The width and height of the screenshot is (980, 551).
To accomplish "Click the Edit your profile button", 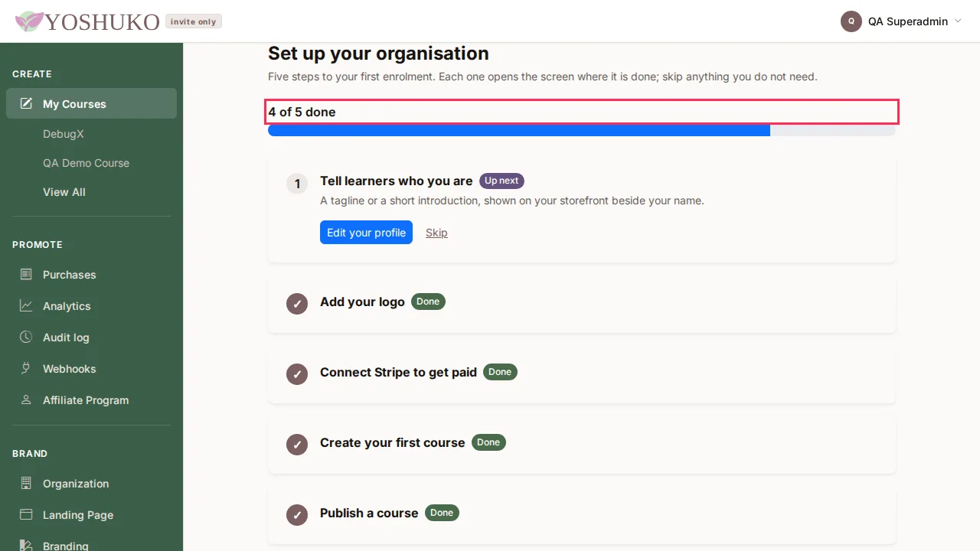I will (366, 233).
